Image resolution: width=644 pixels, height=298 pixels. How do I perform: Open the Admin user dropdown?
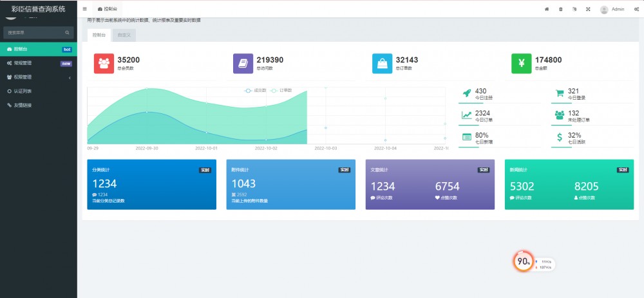pos(612,9)
